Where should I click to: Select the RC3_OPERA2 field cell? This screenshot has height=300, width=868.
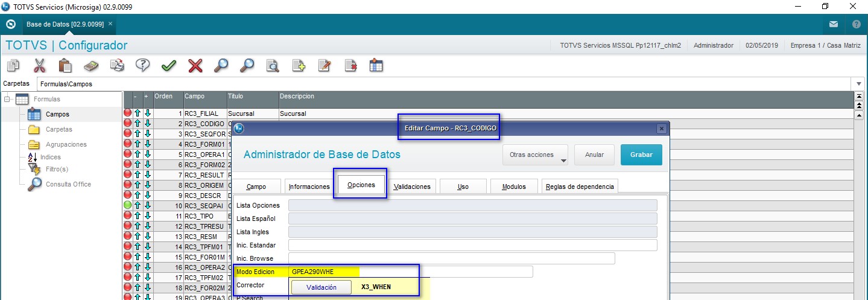point(204,267)
